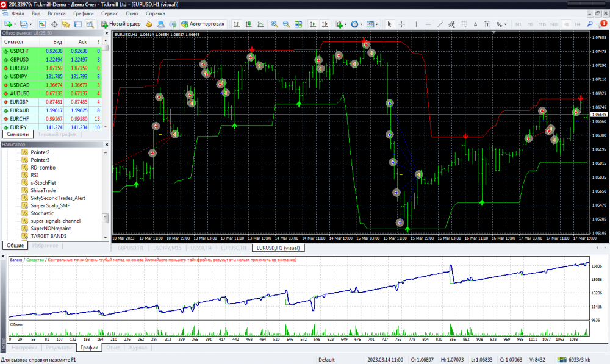Select the equidistant channel tool
Screen dimensions: 610x364
click(451, 24)
